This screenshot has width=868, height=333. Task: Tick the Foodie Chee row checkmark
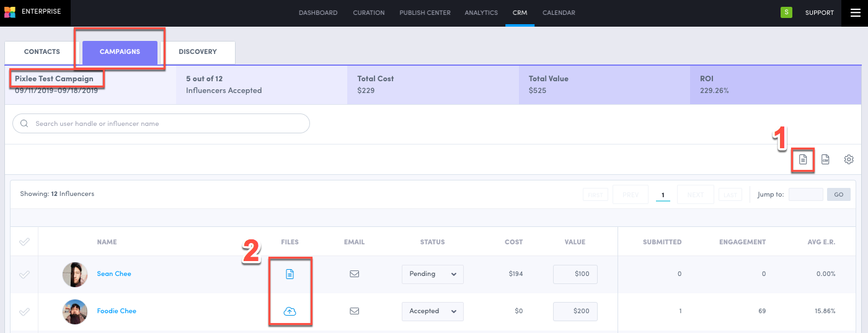(24, 311)
